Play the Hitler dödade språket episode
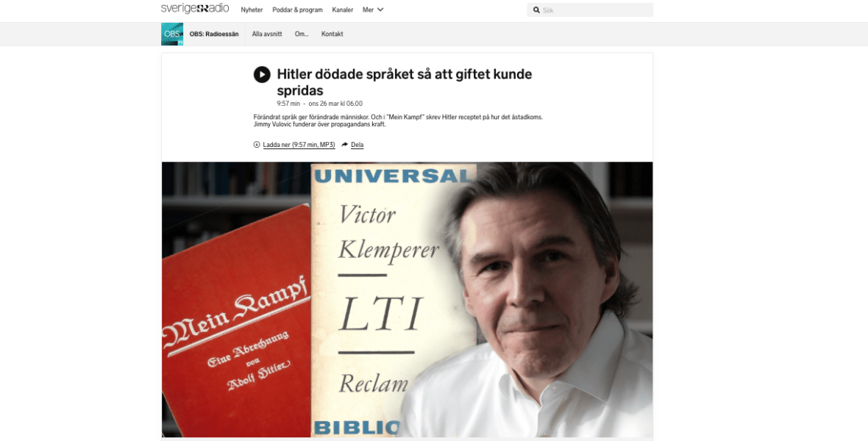868x441 pixels. [262, 74]
